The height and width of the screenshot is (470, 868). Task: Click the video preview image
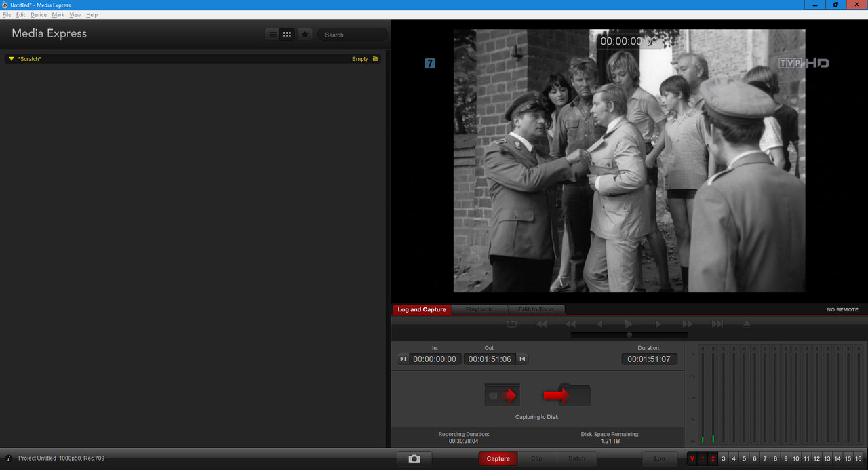tap(629, 161)
